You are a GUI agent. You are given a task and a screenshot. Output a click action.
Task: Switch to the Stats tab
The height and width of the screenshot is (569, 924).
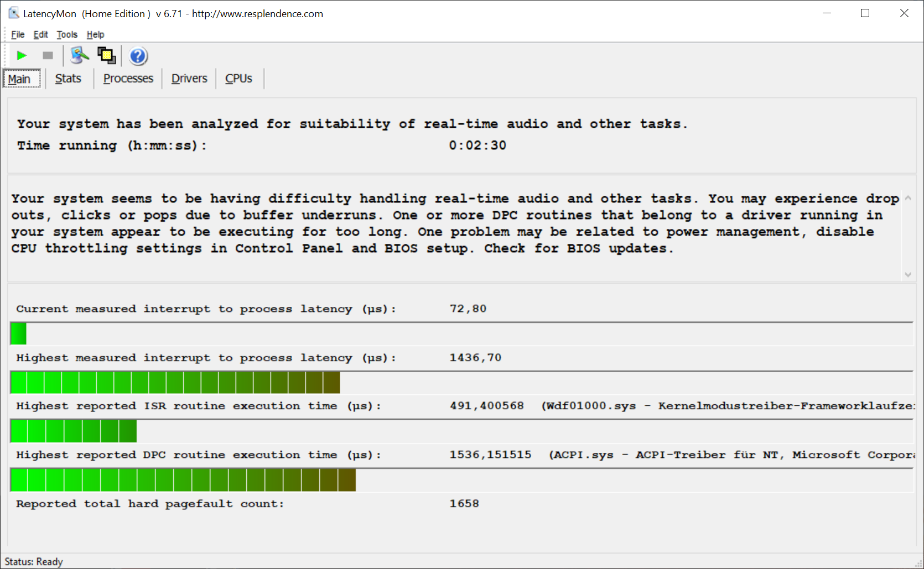point(68,79)
